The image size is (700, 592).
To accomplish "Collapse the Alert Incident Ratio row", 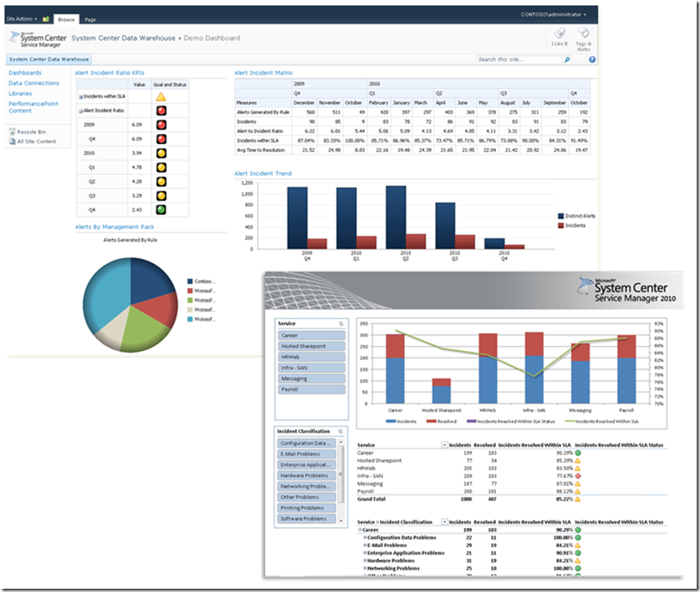I will pos(81,111).
